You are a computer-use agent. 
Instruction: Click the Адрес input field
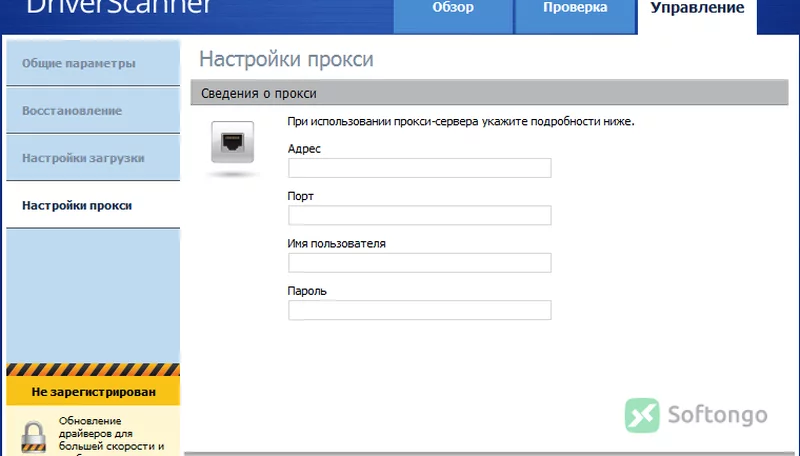(419, 168)
